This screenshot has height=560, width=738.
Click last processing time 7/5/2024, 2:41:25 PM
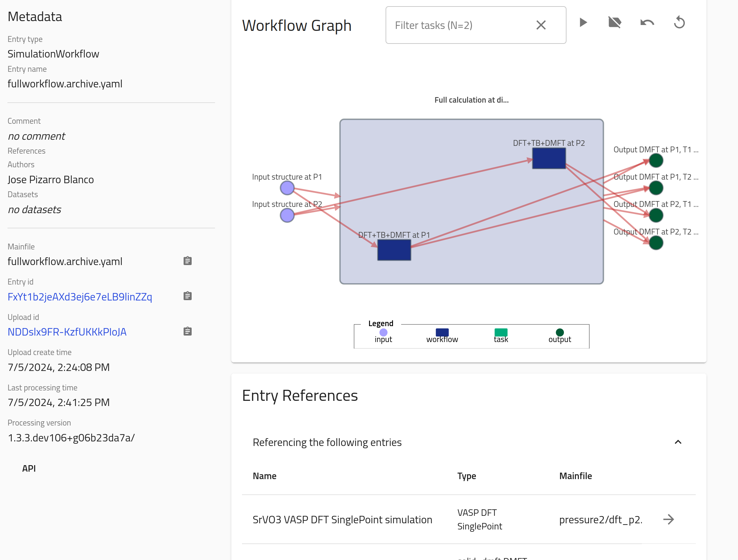coord(59,402)
